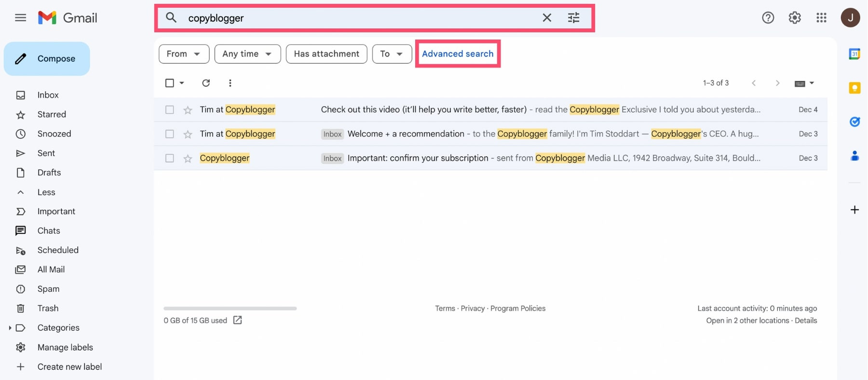Viewport: 868px width, 380px height.
Task: Open the Support help icon
Action: pyautogui.click(x=768, y=18)
